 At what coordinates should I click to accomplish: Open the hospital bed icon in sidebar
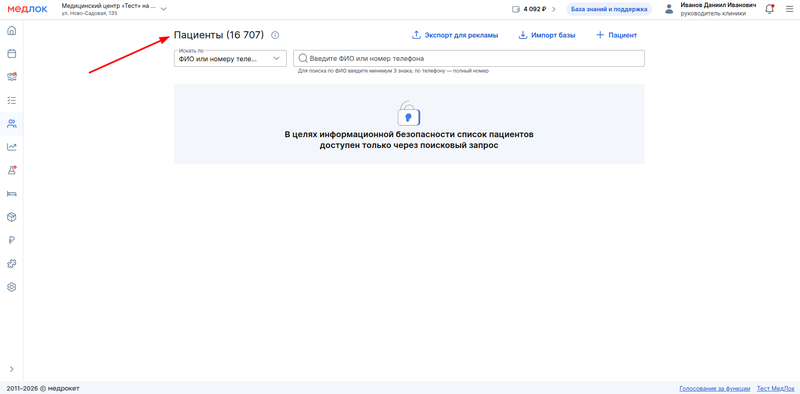(11, 193)
